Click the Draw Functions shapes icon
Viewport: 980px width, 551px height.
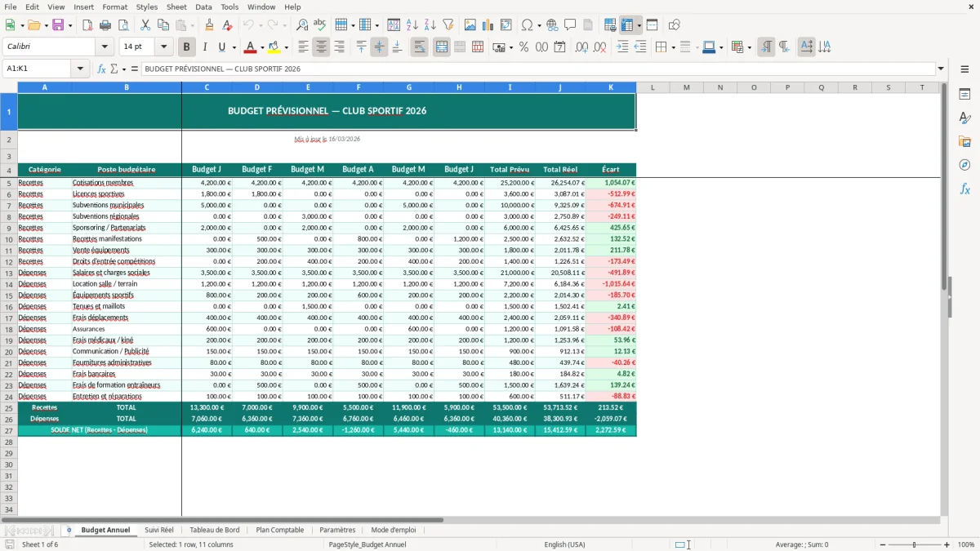675,25
